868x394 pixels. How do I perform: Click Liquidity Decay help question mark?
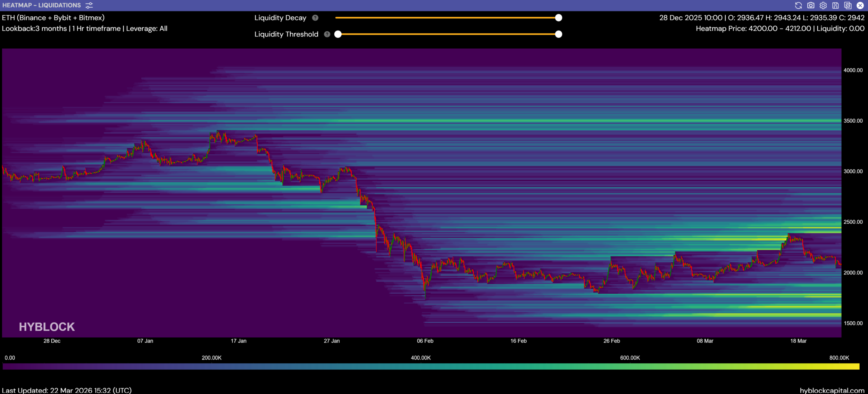pyautogui.click(x=315, y=18)
